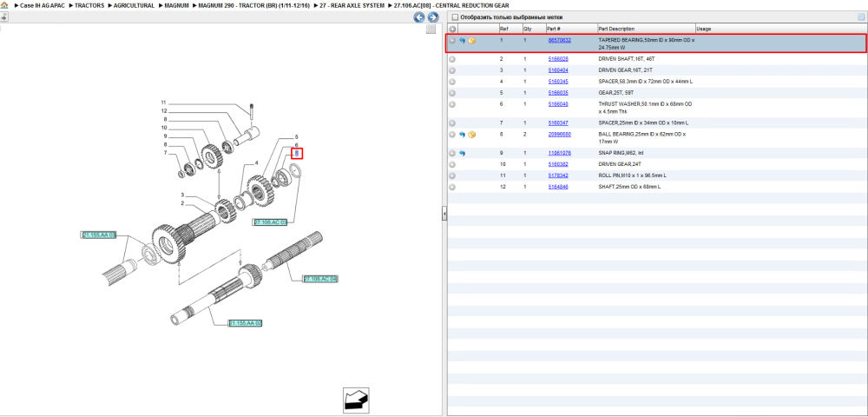Viewport: 868px width, 417px height.
Task: Sort by the 'Part Description' column header
Action: coord(646,29)
